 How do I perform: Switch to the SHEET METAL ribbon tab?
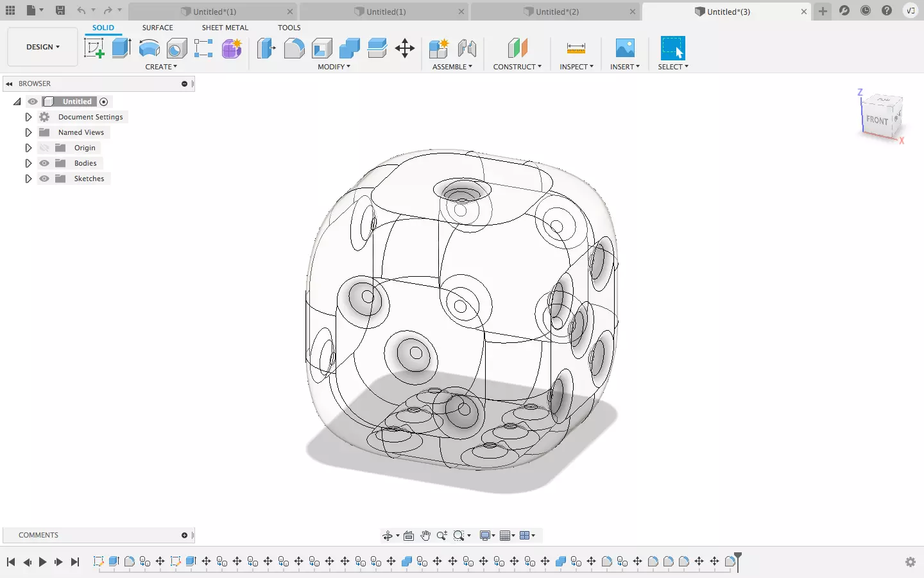pos(225,28)
